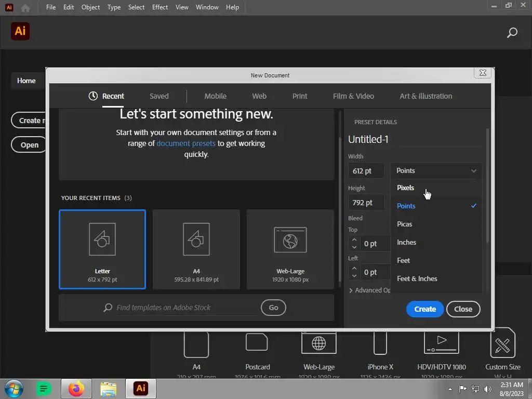Click Create new button on Home screen

29,121
